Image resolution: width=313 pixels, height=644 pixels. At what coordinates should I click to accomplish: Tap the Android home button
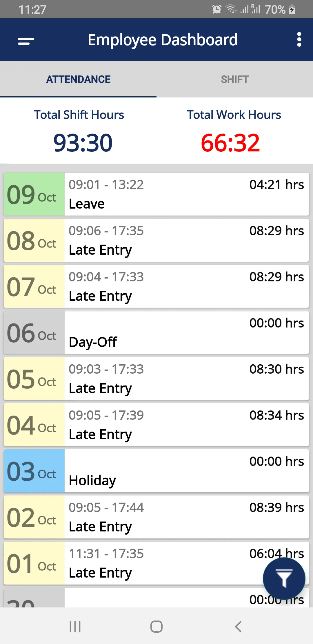coord(156,627)
